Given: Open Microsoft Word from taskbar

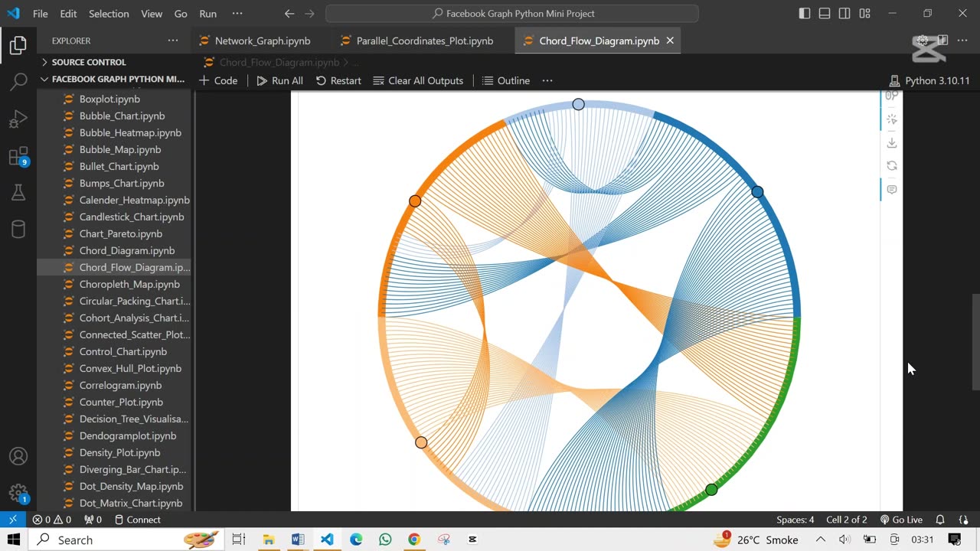Looking at the screenshot, I should (298, 540).
